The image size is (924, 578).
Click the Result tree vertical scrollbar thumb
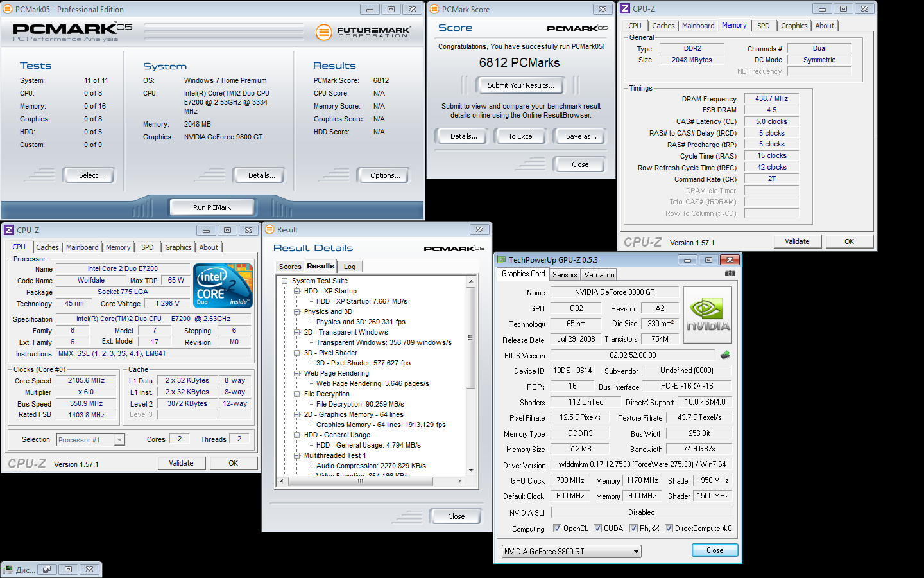[x=471, y=338]
